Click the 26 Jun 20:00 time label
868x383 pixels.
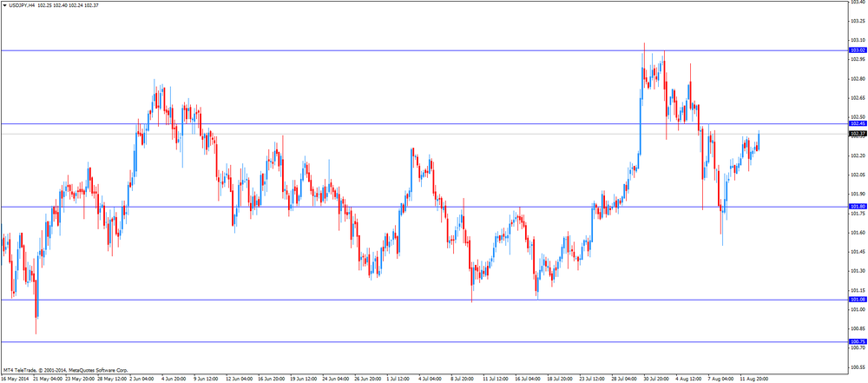(367, 380)
